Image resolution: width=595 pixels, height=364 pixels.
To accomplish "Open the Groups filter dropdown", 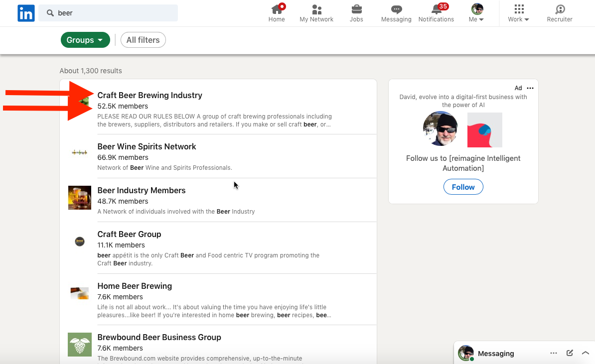I will 85,40.
